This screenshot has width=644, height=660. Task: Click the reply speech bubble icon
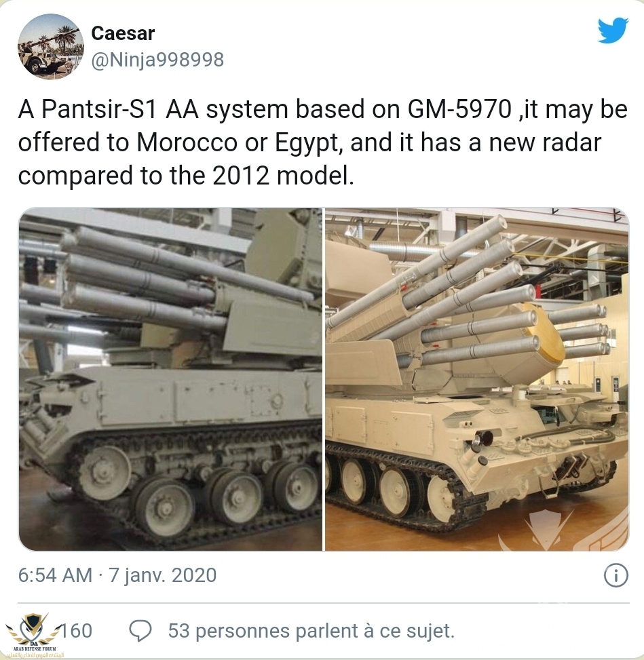[x=140, y=631]
